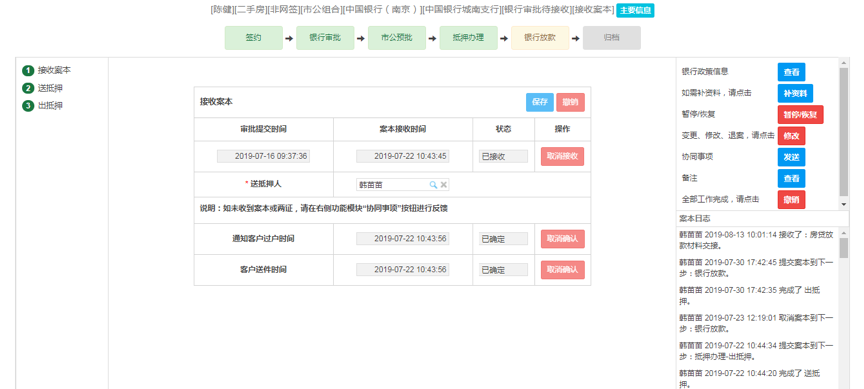Open the 抵押办理 workflow stage
The height and width of the screenshot is (389, 864).
click(468, 38)
